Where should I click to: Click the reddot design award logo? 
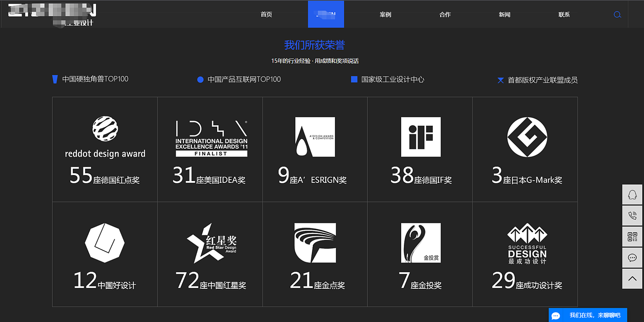pyautogui.click(x=105, y=137)
